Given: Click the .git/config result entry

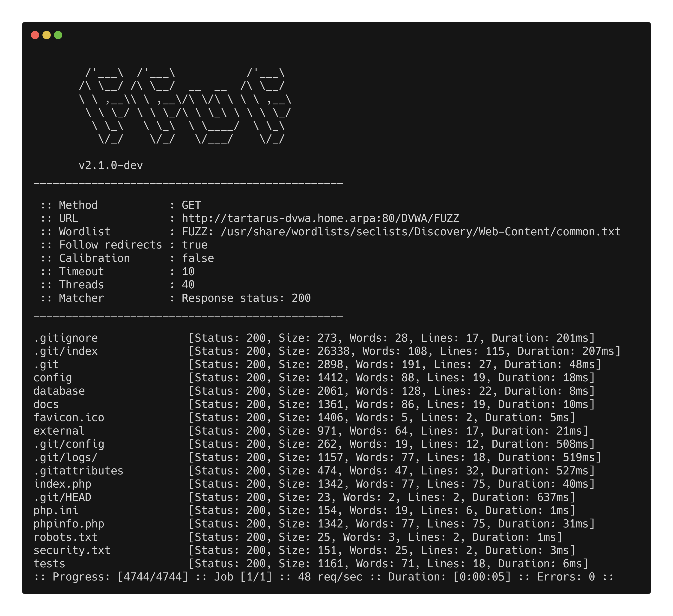Looking at the screenshot, I should pyautogui.click(x=69, y=444).
